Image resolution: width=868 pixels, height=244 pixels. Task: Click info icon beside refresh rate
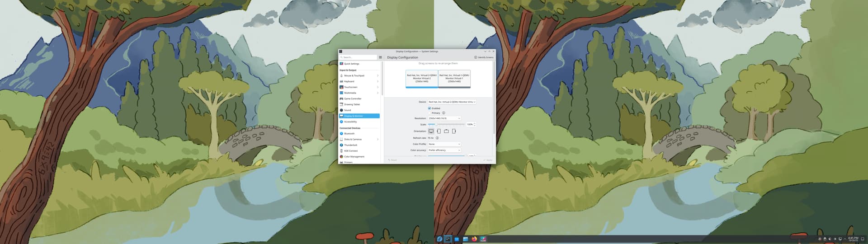437,138
